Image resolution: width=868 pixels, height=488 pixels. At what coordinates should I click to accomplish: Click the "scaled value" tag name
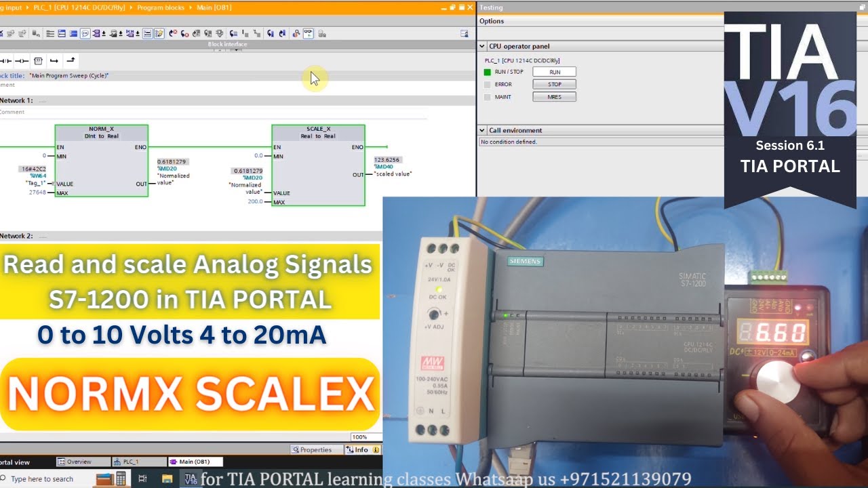click(393, 174)
